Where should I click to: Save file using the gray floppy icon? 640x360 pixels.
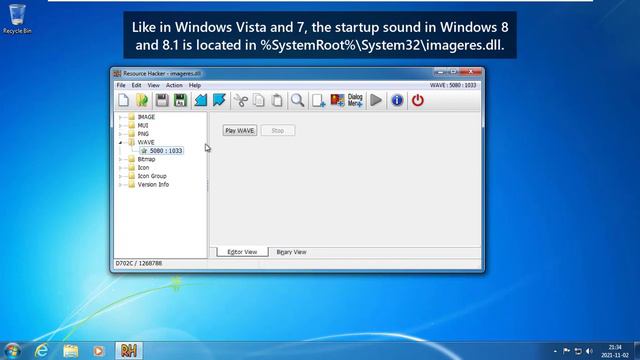click(162, 100)
